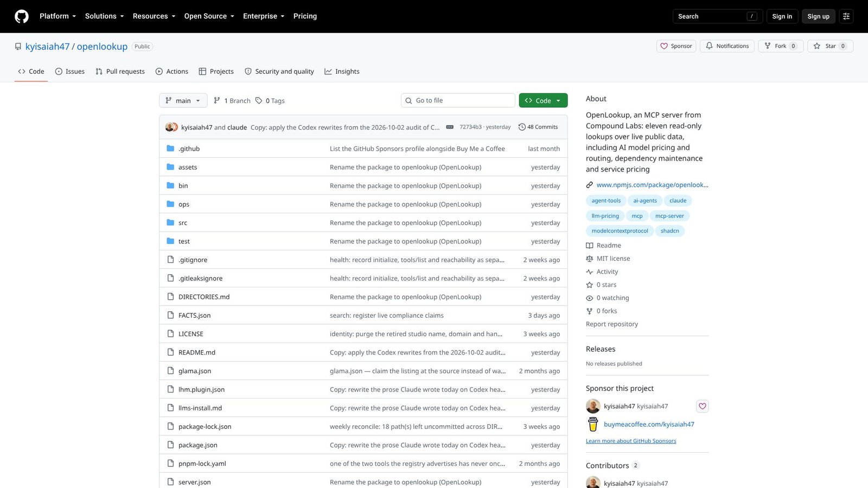Open the 0 Tags link
The height and width of the screenshot is (488, 868).
click(270, 101)
